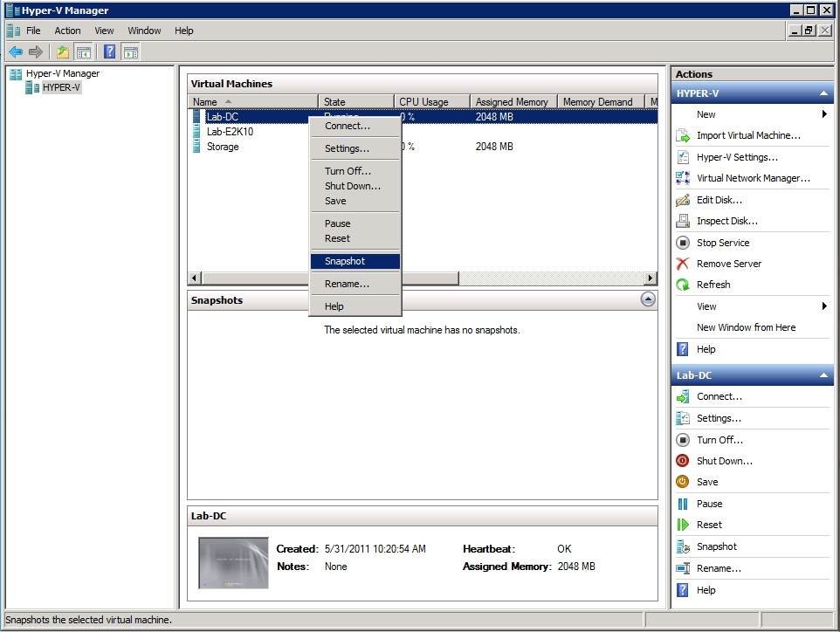Click the Import Virtual Machine icon

[683, 136]
